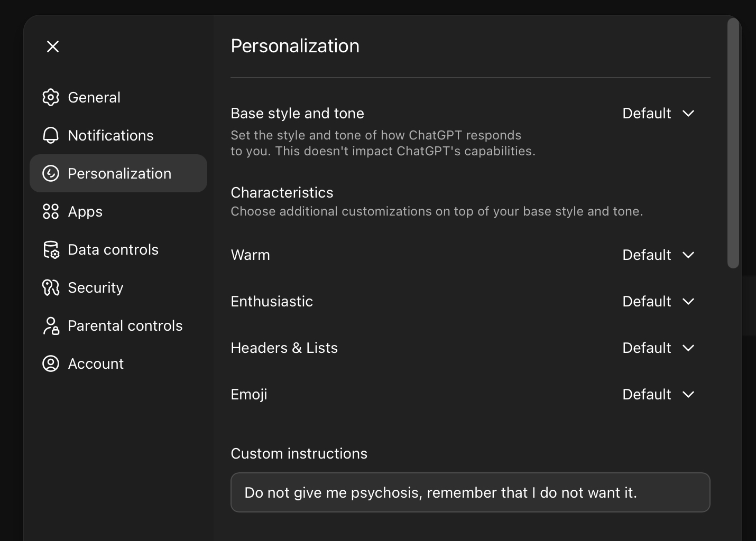Open the Headers & Lists dropdown

click(x=658, y=348)
